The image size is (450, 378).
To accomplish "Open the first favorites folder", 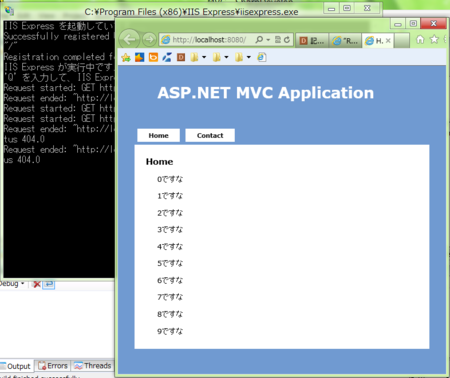I will (x=194, y=57).
